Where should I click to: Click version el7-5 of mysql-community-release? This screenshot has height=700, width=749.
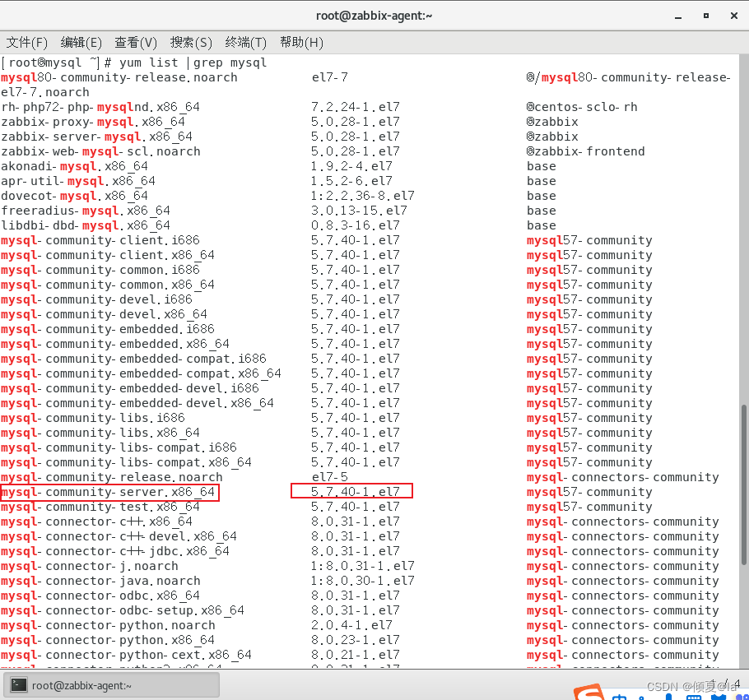coord(329,477)
